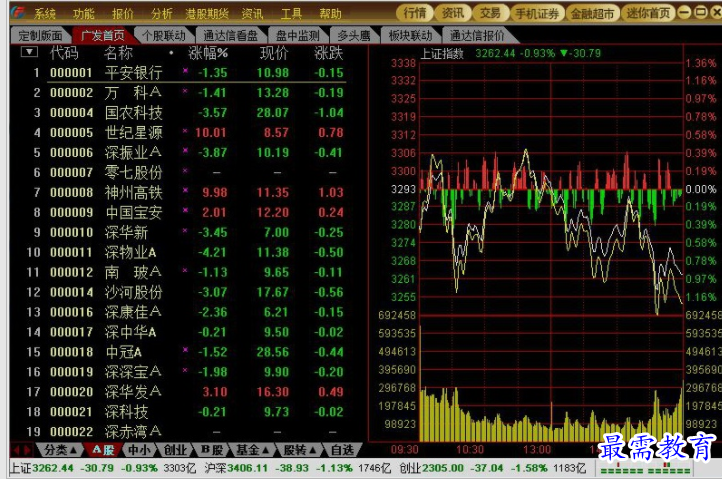The width and height of the screenshot is (722, 479).
Task: Open the 港股期货 menu
Action: pyautogui.click(x=207, y=14)
